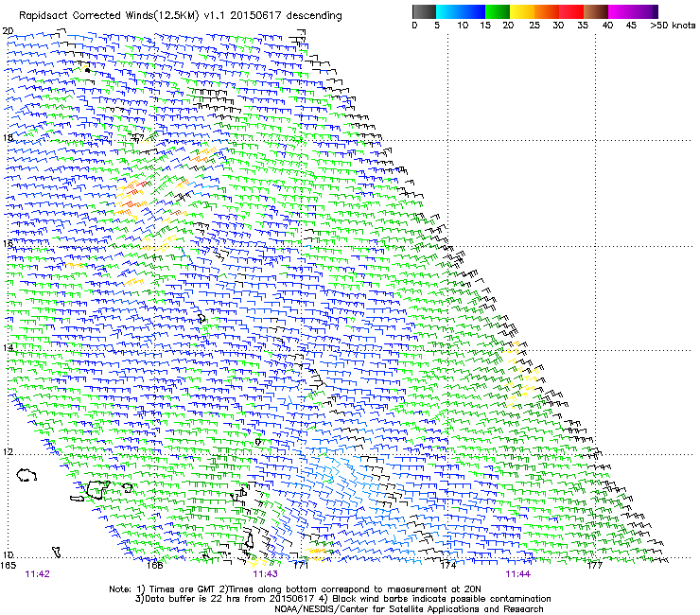This screenshot has height=615, width=700.
Task: Click the blue 10-15 knots legend swatch
Action: coord(473,11)
